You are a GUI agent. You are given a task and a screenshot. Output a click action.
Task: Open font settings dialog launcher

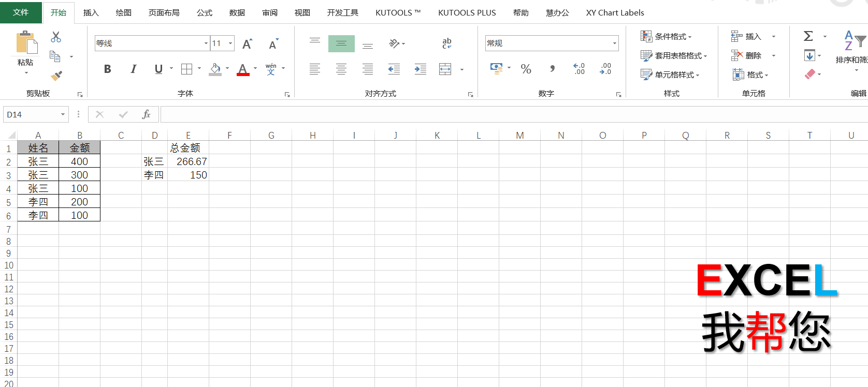pyautogui.click(x=287, y=94)
